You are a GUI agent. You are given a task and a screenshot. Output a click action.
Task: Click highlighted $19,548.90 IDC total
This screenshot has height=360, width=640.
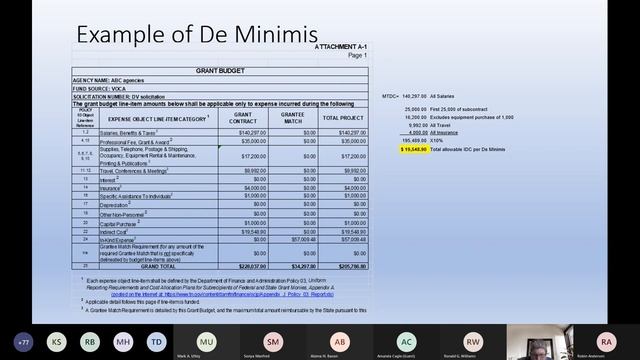[414, 149]
